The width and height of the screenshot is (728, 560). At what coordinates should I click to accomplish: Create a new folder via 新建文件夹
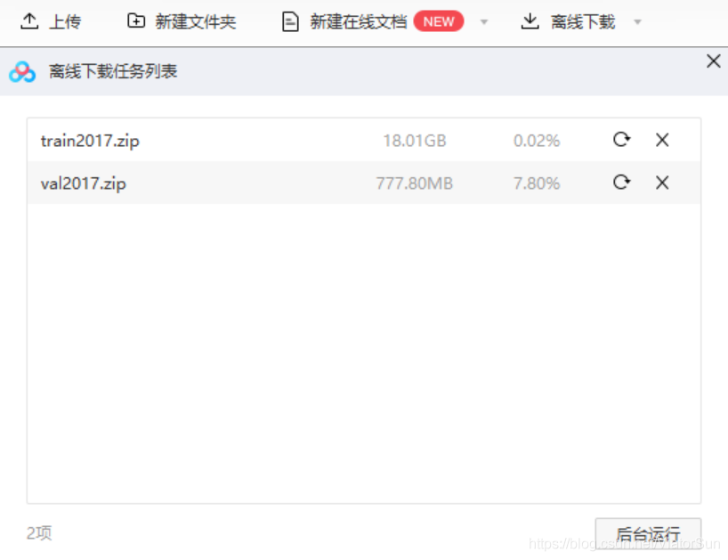182,21
